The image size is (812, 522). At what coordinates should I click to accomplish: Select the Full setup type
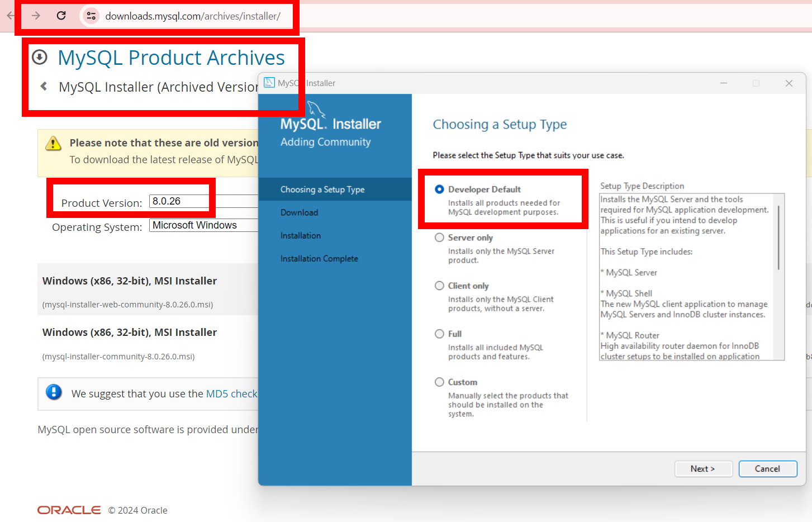[440, 334]
